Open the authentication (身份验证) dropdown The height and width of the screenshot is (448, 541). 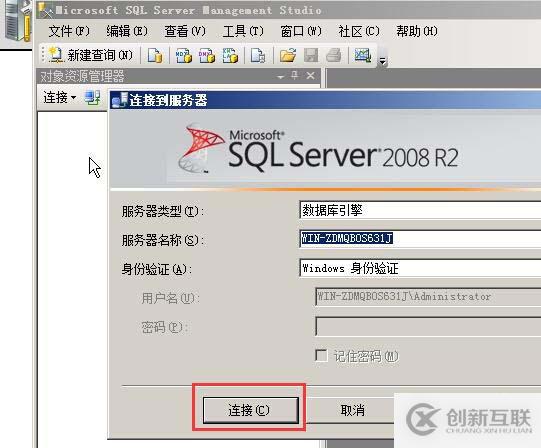point(420,268)
